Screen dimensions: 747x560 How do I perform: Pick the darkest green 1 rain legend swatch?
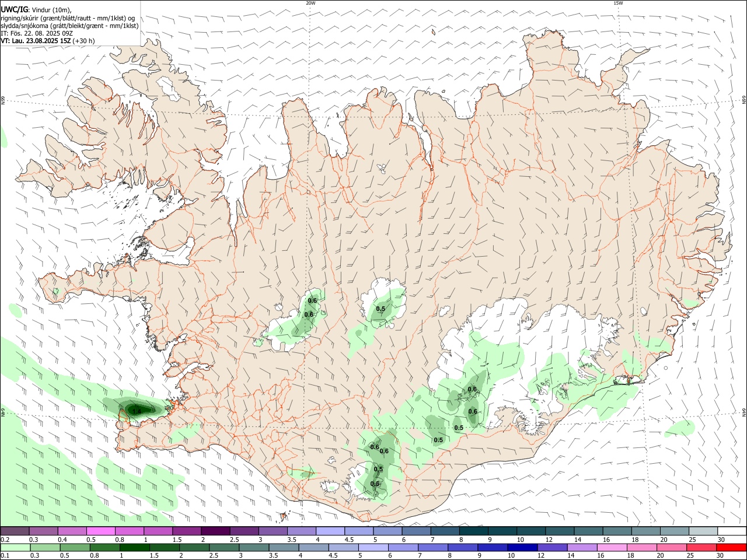134,548
